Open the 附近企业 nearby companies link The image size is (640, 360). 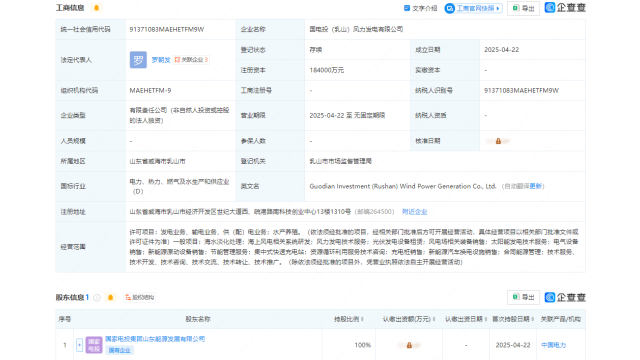pyautogui.click(x=414, y=211)
